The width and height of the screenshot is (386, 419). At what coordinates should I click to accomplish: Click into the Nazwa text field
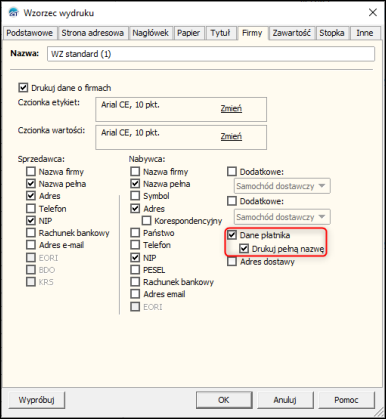211,54
